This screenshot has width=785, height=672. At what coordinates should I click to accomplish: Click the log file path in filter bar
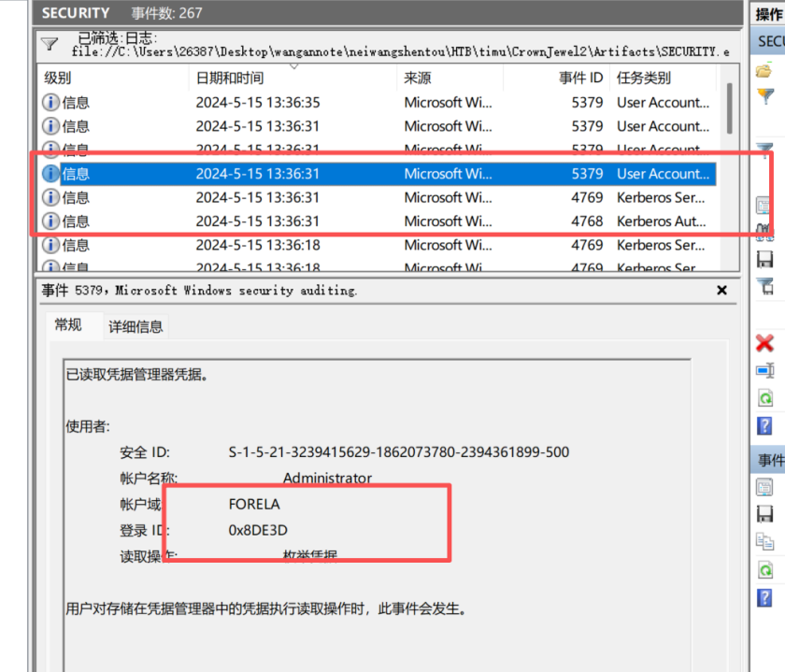(401, 51)
